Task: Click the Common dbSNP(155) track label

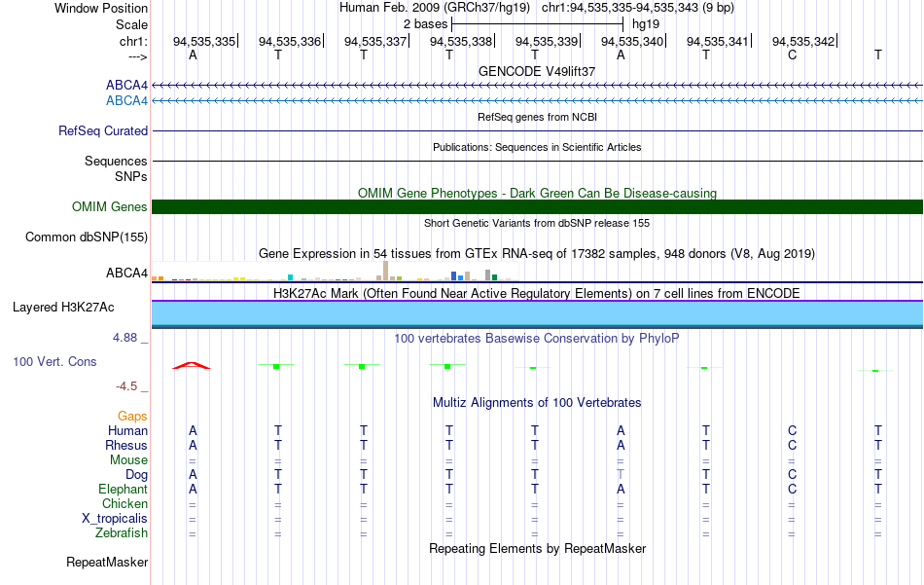Action: pyautogui.click(x=87, y=238)
